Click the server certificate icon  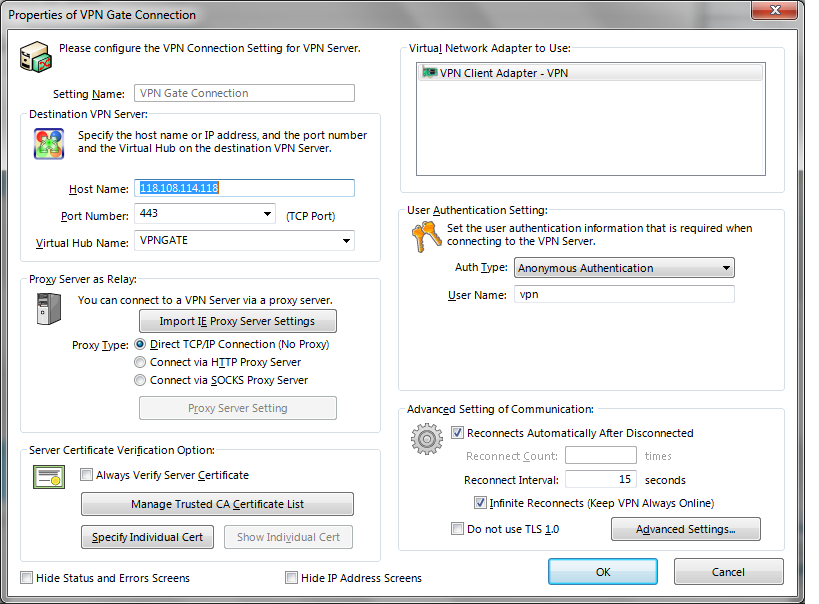coord(49,478)
